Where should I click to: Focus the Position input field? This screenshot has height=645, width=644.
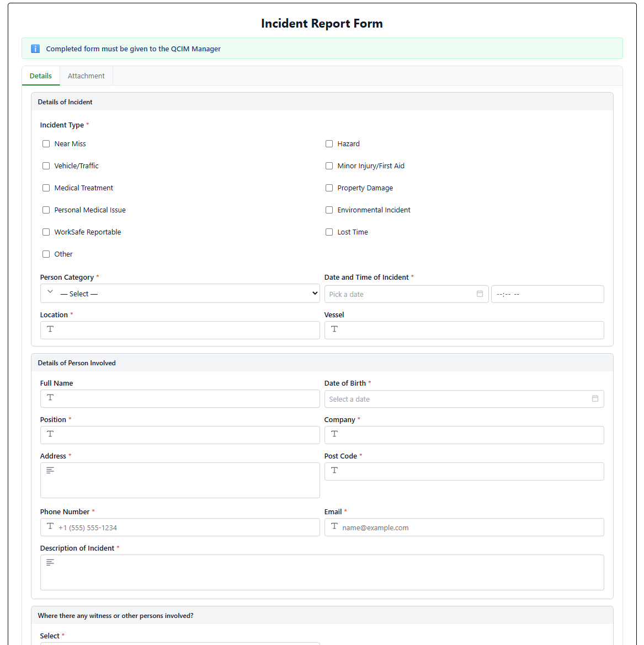click(x=180, y=435)
